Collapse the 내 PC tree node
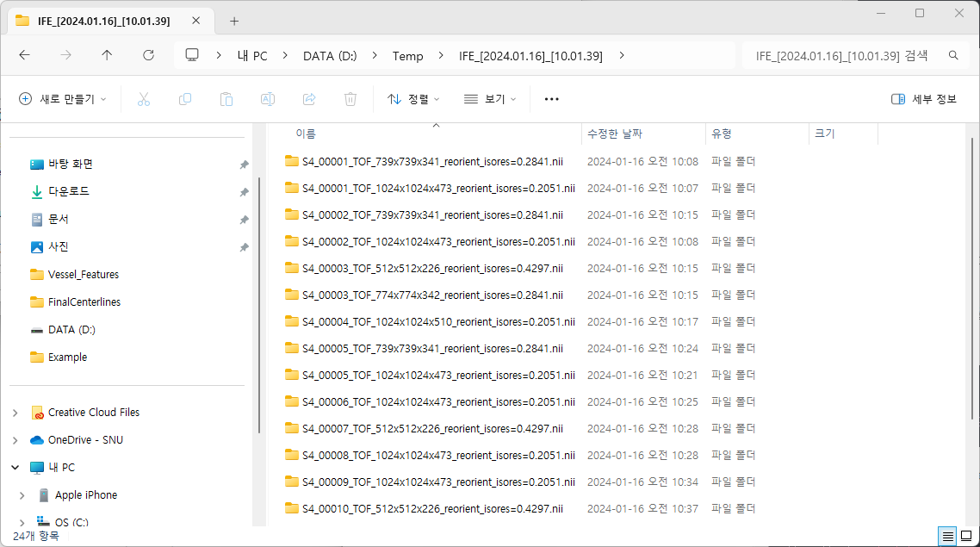The width and height of the screenshot is (980, 547). click(15, 468)
